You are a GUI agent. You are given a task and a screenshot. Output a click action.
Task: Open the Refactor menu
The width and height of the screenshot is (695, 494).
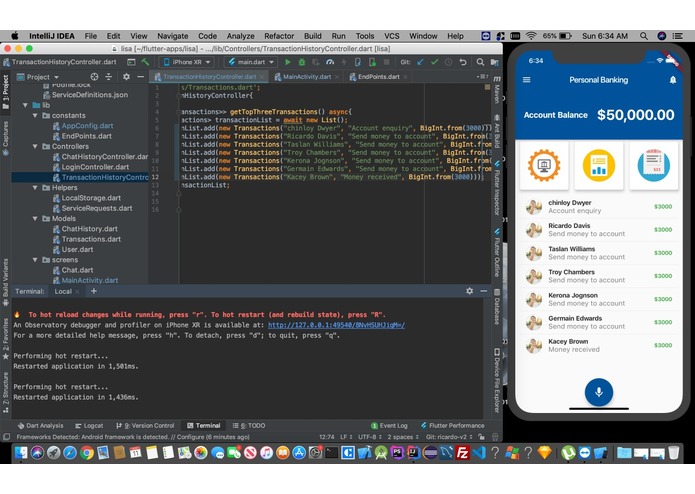tap(279, 36)
